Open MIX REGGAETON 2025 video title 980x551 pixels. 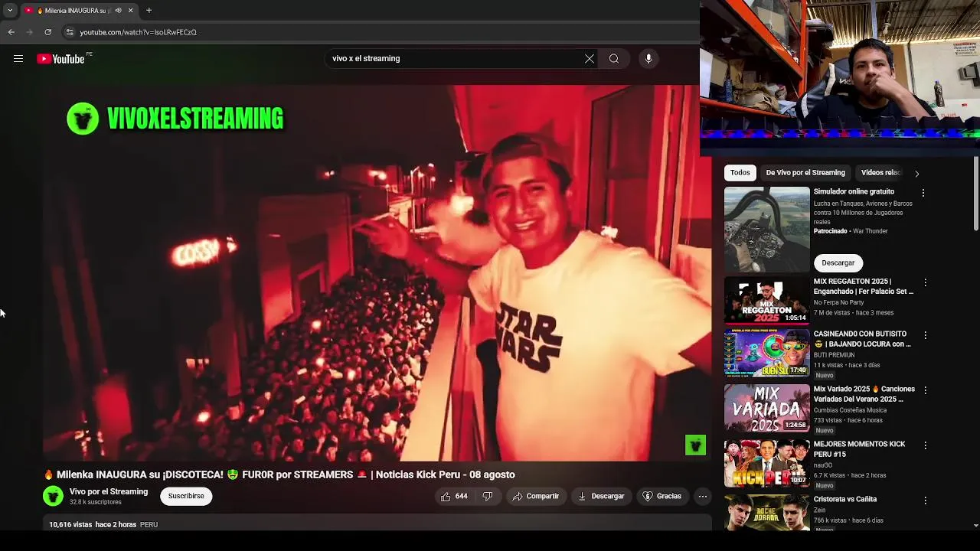[864, 286]
